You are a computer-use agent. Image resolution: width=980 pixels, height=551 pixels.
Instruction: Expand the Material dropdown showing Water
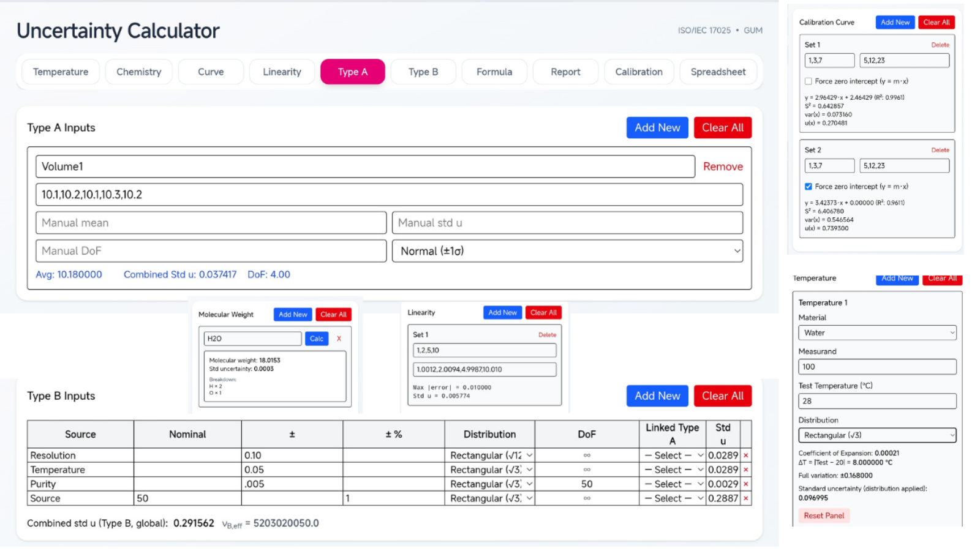(x=876, y=333)
